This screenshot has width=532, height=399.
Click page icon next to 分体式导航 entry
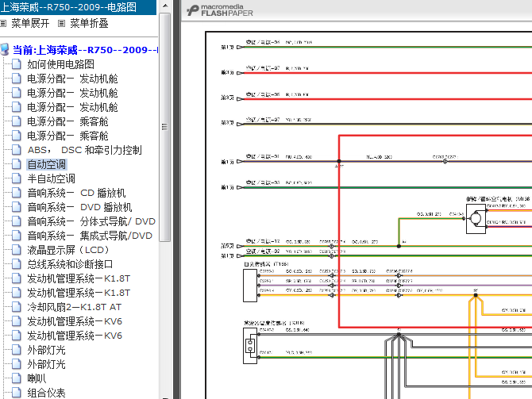click(x=17, y=221)
